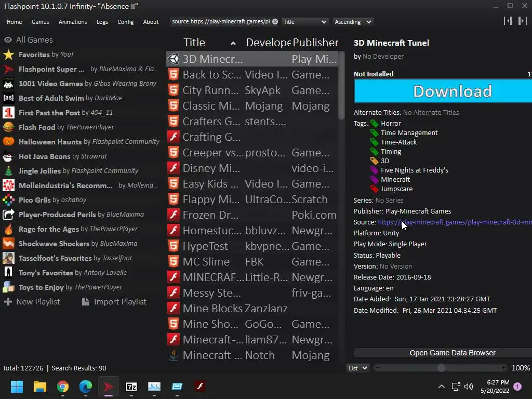The image size is (532, 399).
Task: Open the Games tab
Action: [x=40, y=22]
